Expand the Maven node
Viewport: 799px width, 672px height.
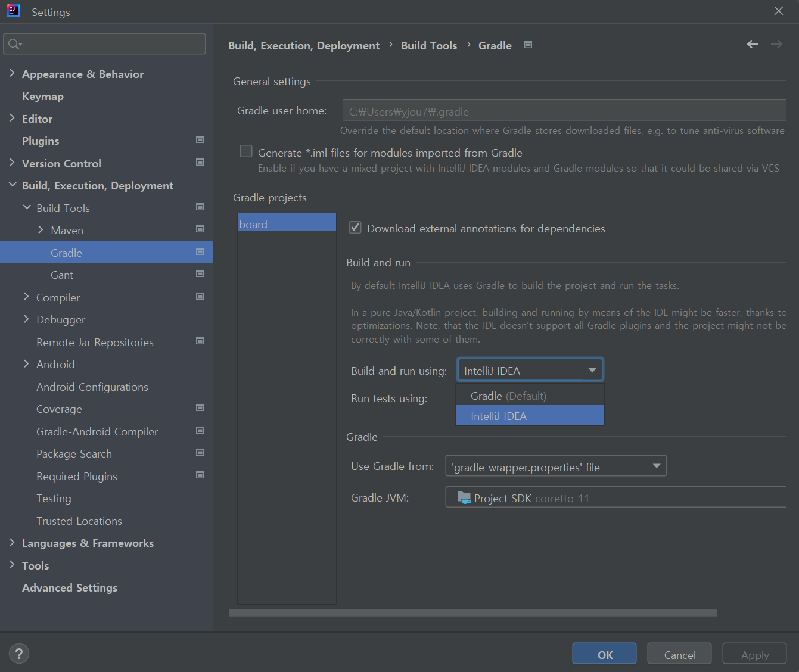(41, 229)
